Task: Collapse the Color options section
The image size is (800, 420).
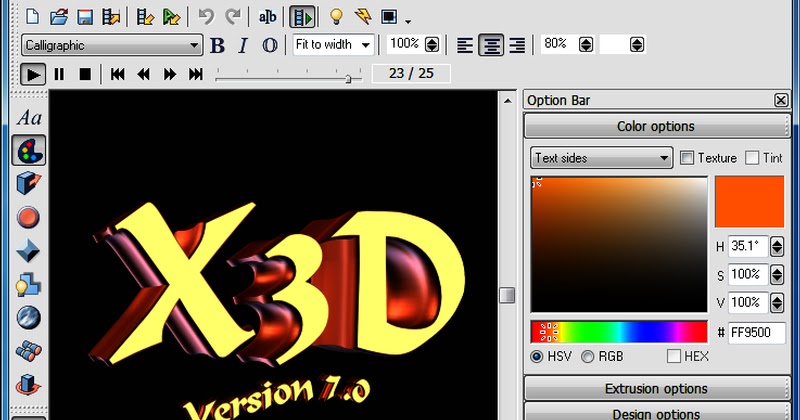Action: pyautogui.click(x=657, y=126)
